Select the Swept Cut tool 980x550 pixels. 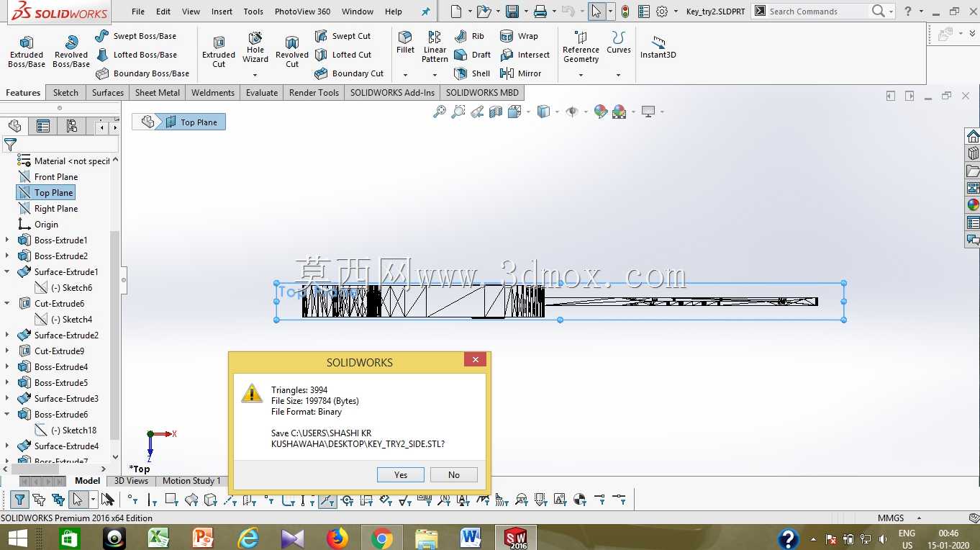(x=342, y=36)
